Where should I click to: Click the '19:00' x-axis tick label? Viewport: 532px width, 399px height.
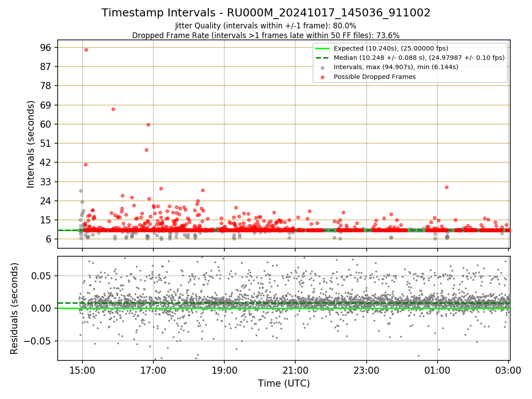point(224,370)
